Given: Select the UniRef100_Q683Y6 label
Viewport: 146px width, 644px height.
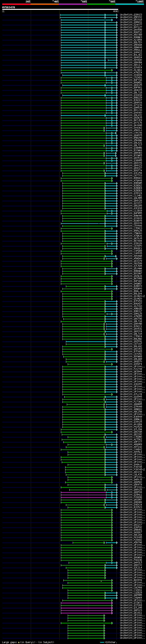Looking at the screenshot, I should point(131,163).
